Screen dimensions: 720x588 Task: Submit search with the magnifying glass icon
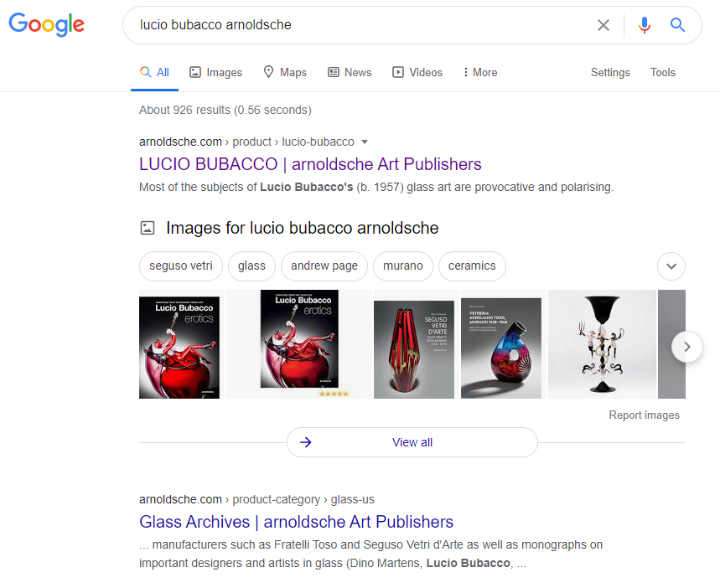677,25
